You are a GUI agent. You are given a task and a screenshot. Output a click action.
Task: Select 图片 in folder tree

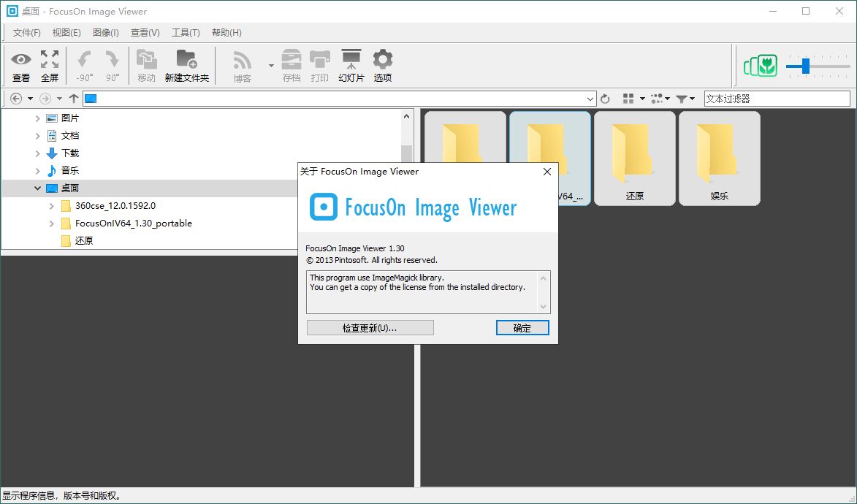70,118
